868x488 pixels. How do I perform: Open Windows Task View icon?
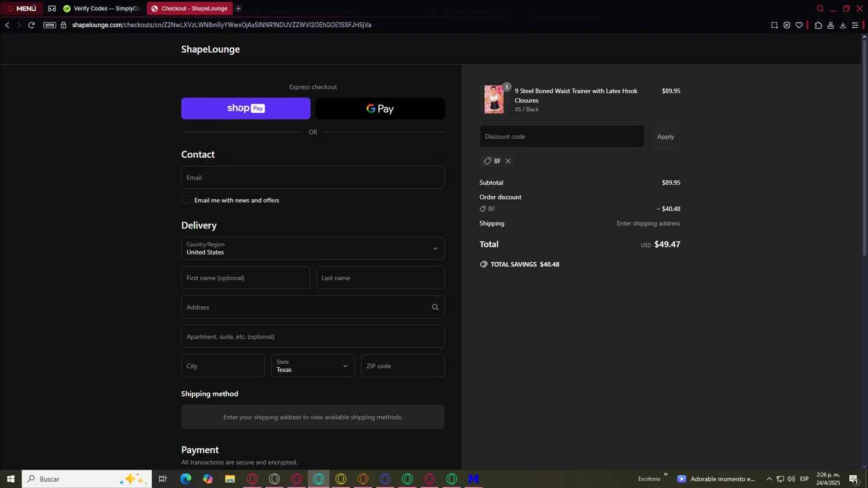(x=163, y=479)
